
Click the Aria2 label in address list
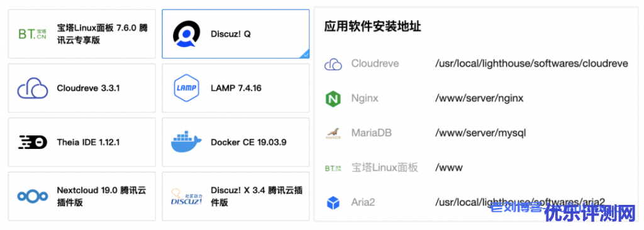(363, 202)
